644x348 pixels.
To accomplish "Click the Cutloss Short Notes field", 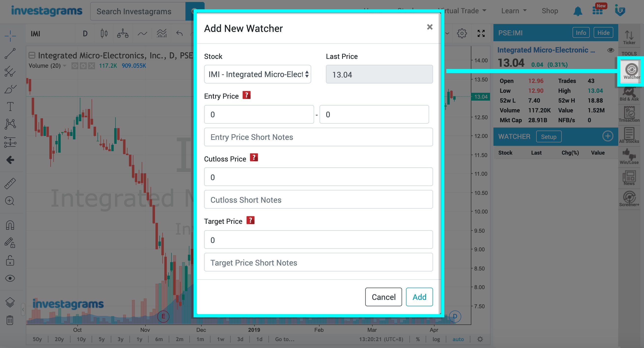I will click(318, 200).
